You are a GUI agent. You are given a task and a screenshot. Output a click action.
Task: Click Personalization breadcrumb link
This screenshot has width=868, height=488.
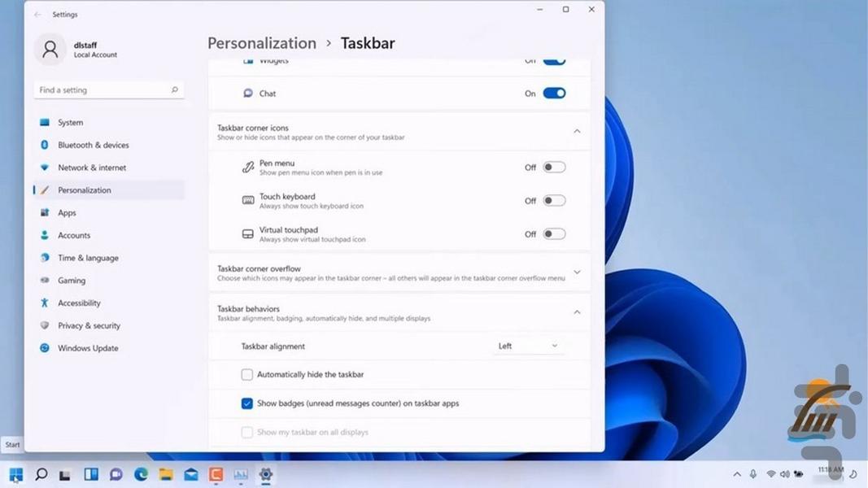262,43
